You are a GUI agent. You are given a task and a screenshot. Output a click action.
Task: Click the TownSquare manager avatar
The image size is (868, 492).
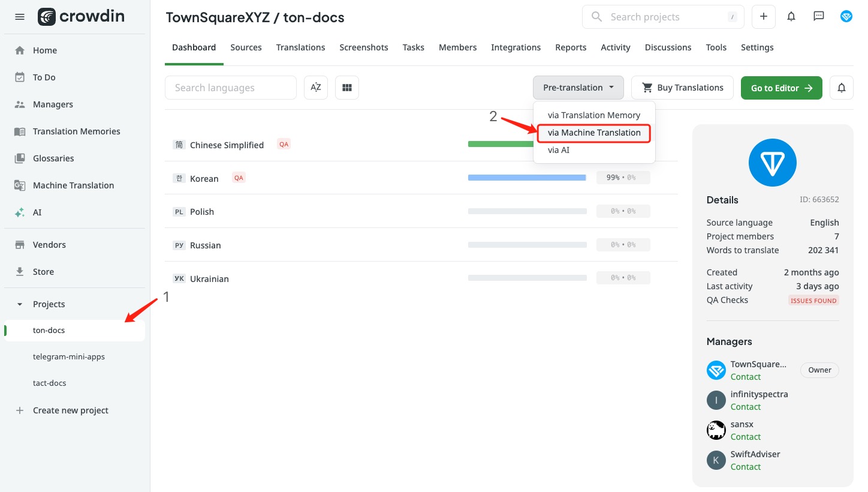click(x=716, y=370)
